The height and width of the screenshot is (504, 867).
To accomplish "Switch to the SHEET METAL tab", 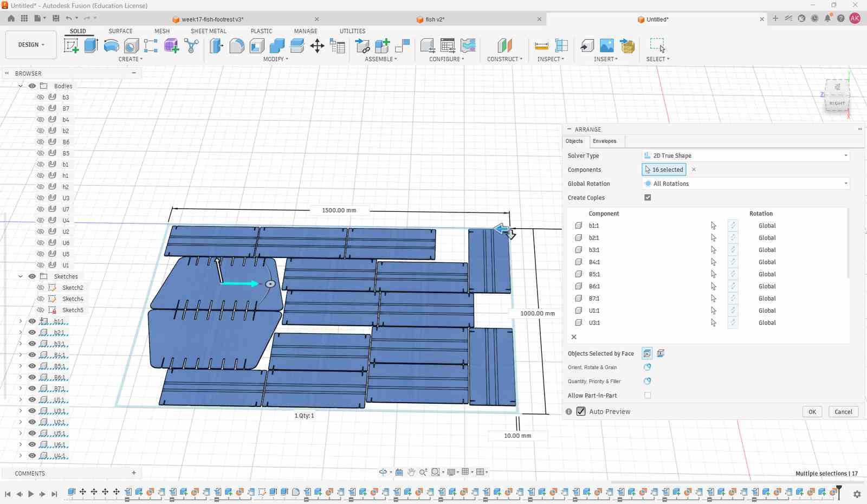I will (x=209, y=31).
